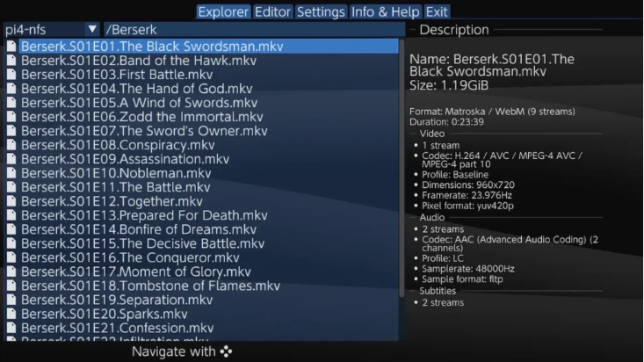Open the Settings tab
This screenshot has width=644, height=362.
pyautogui.click(x=321, y=12)
